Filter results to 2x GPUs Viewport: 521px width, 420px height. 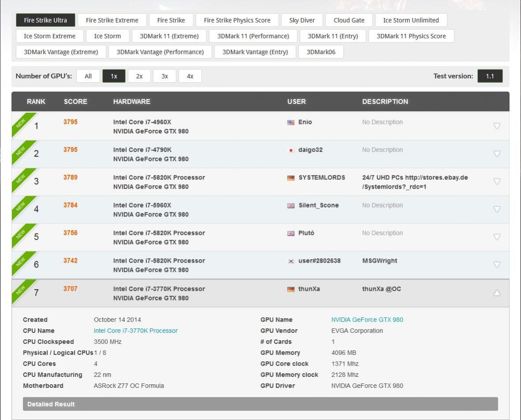139,76
